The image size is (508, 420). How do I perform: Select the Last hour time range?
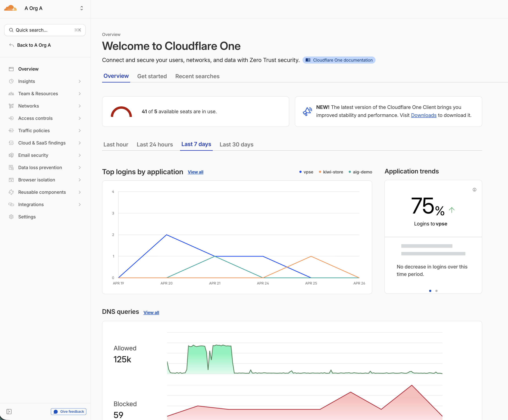116,144
